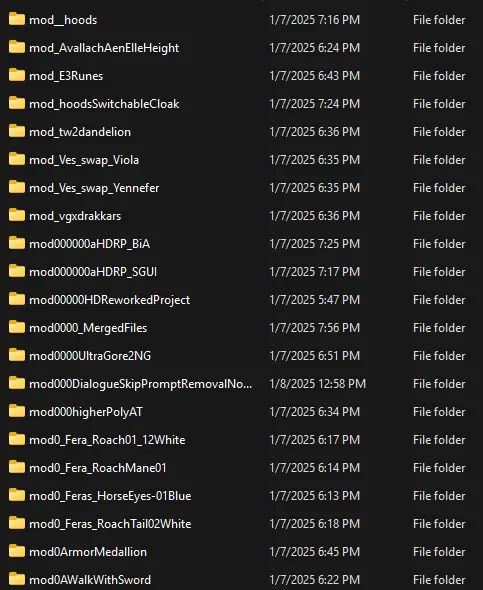This screenshot has height=590, width=483.
Task: Click File folder type in mod0000_MergedFiles row
Action: [x=439, y=328]
